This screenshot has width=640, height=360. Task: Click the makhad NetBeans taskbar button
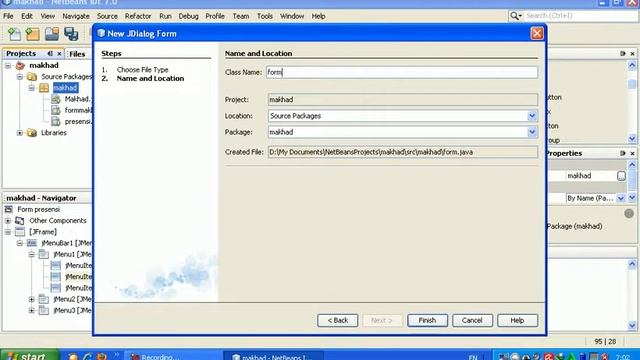pyautogui.click(x=273, y=356)
